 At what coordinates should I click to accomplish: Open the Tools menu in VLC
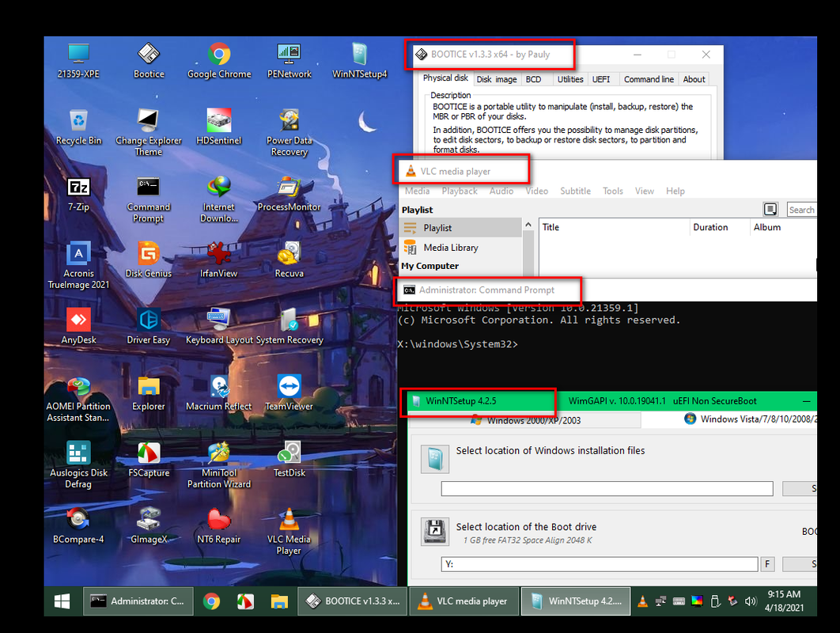(613, 191)
